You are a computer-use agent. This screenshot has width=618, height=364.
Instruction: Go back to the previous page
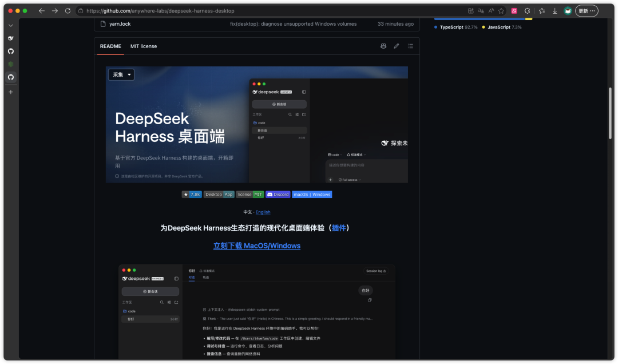(x=41, y=11)
